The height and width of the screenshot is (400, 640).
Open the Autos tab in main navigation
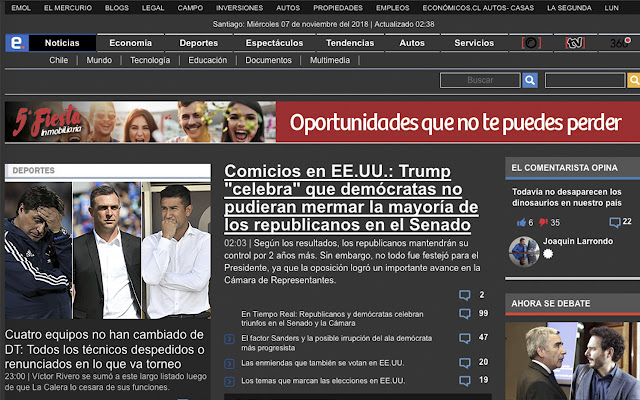pos(412,43)
